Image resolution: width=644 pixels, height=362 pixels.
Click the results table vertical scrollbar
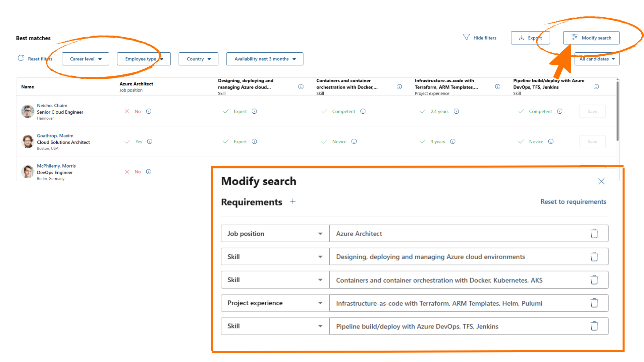point(618,111)
